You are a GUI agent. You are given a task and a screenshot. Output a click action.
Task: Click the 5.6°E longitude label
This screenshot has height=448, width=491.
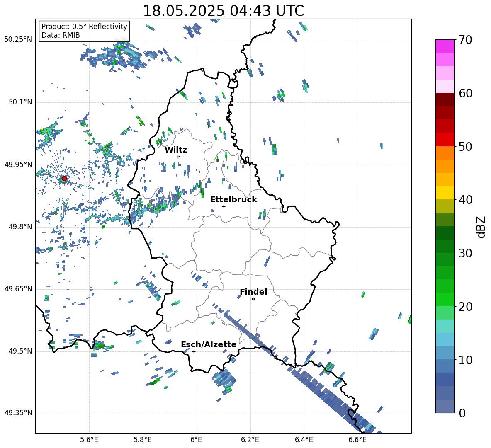coord(89,440)
